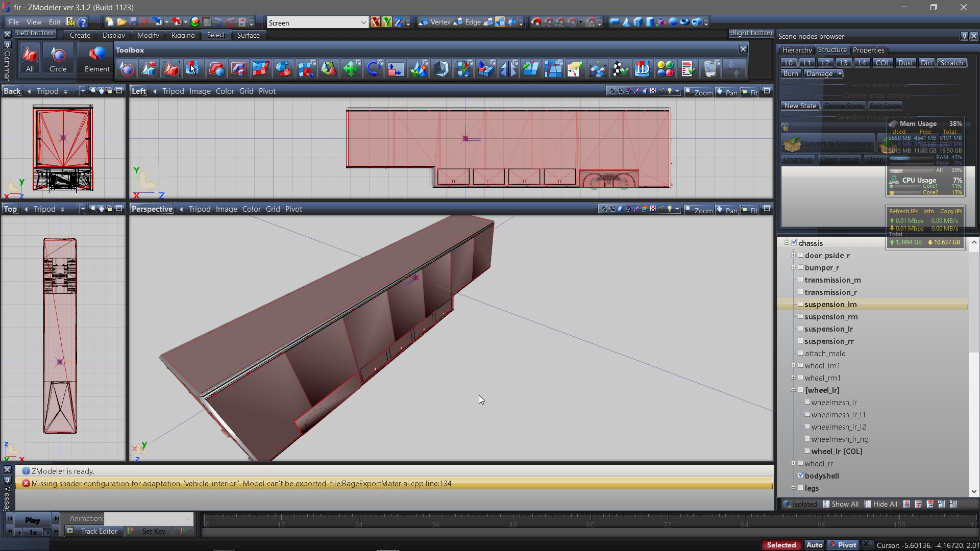Collapse the [wheel_lr] tree node
Image resolution: width=980 pixels, height=551 pixels.
click(x=794, y=390)
